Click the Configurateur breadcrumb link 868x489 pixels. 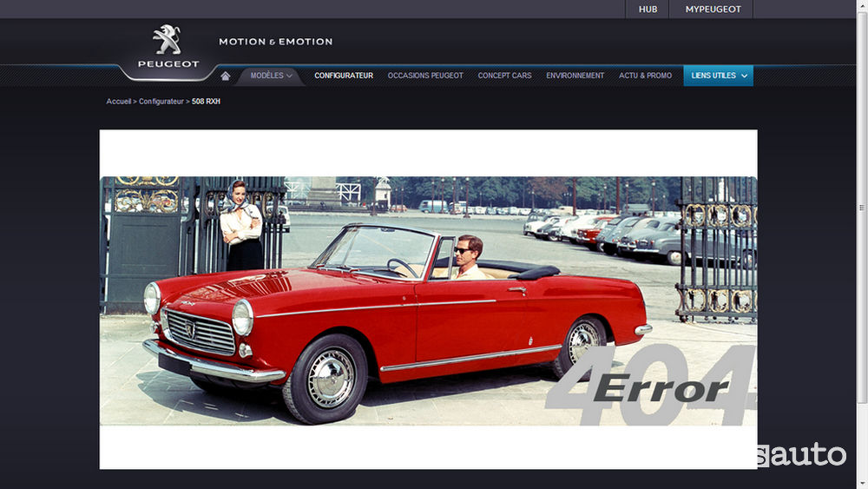pyautogui.click(x=161, y=102)
